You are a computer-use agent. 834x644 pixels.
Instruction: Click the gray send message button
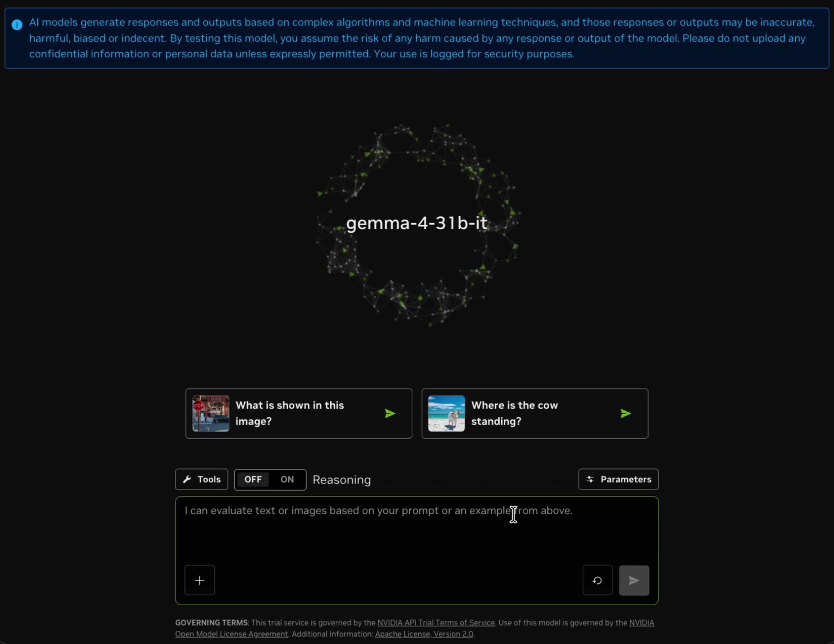[634, 580]
